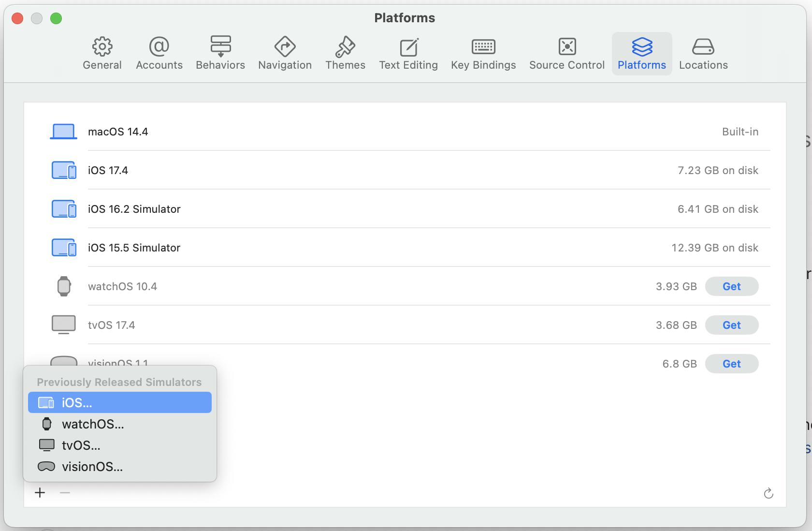The width and height of the screenshot is (812, 531).
Task: Close the Platforms settings window
Action: 17,18
